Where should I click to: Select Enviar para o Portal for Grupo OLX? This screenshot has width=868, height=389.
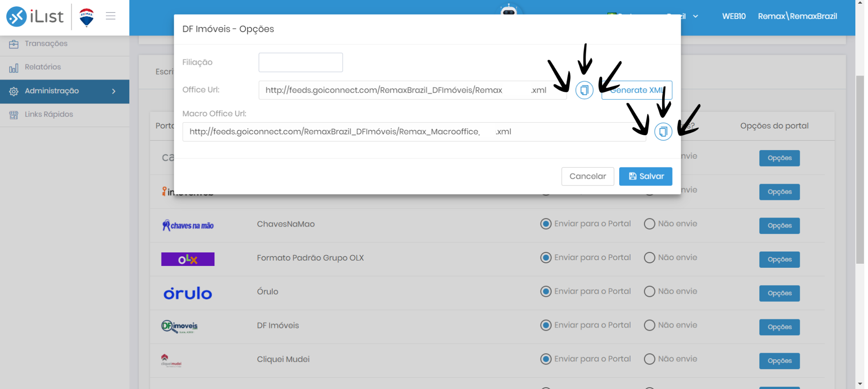[546, 258]
